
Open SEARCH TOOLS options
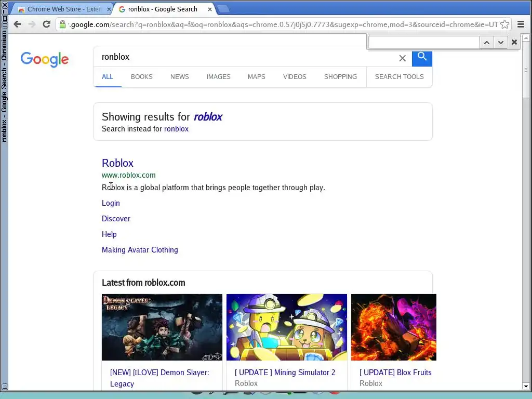tap(400, 77)
